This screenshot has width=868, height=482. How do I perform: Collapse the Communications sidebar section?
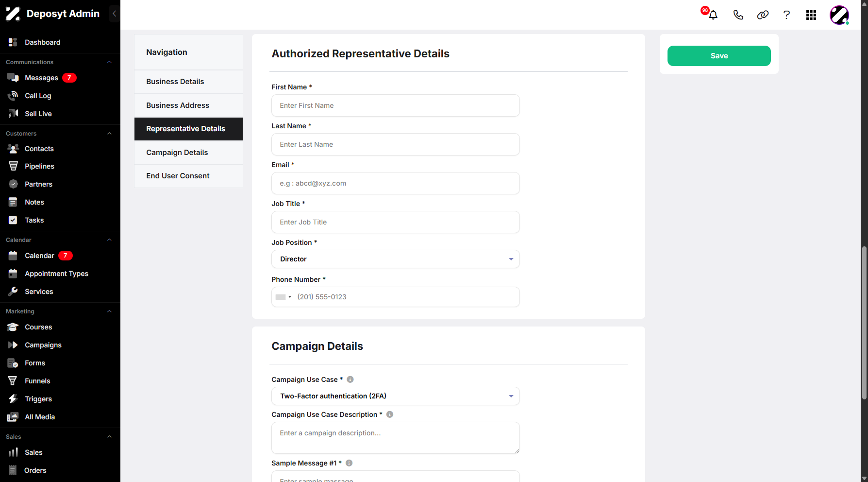click(109, 62)
